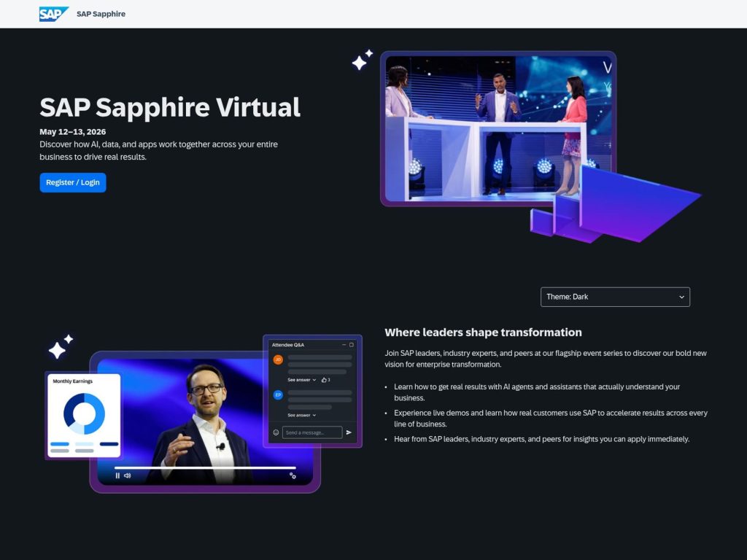Viewport: 747px width, 560px height.
Task: Click the SAP Sapphire Virtual heading
Action: (x=169, y=107)
